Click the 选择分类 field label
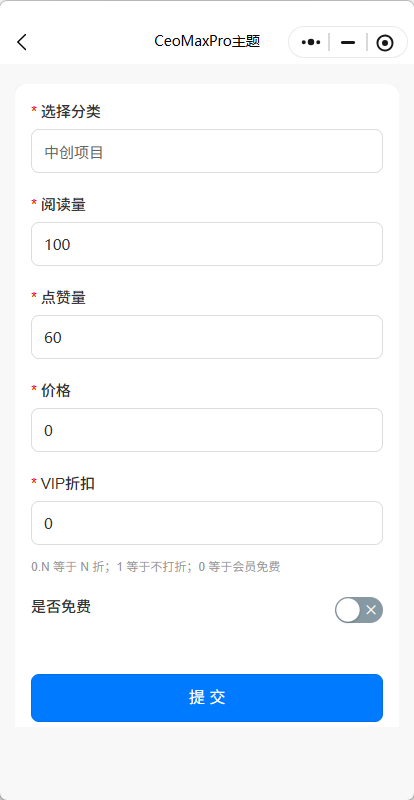This screenshot has width=414, height=800. [70, 112]
